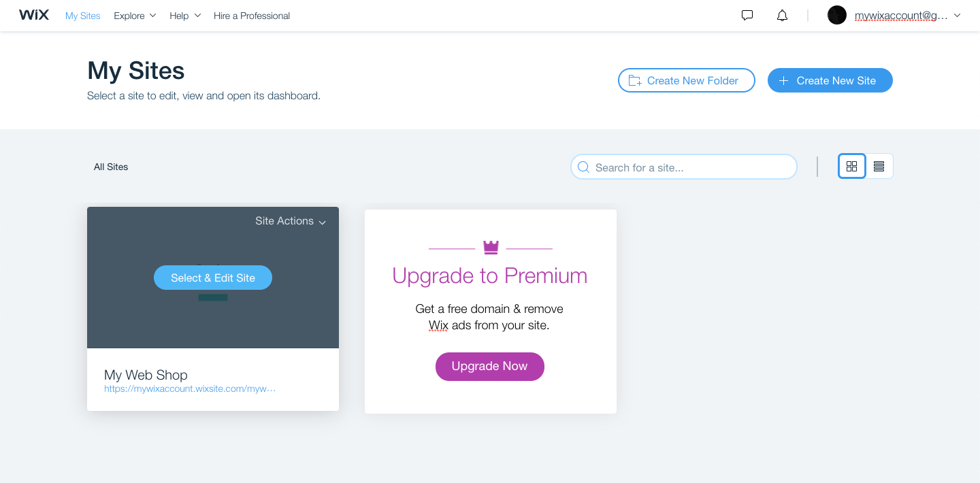Open the chat messages icon
The image size is (980, 483).
pos(747,16)
